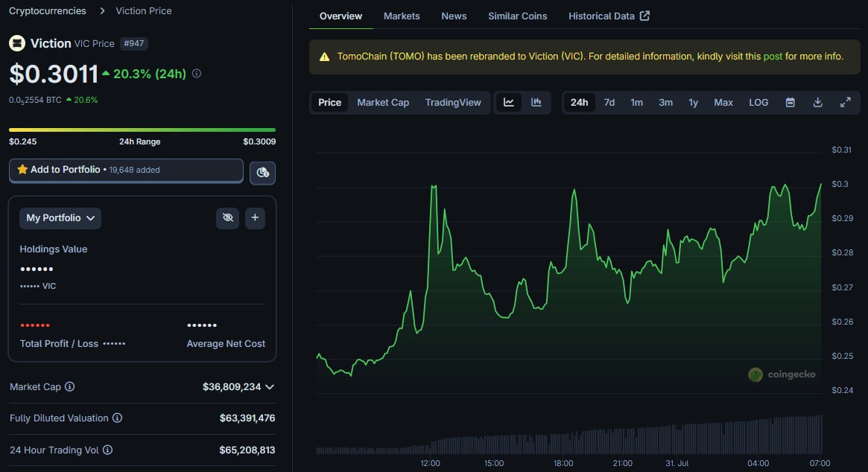The image size is (868, 472).
Task: Select Max chart range
Action: pos(723,103)
